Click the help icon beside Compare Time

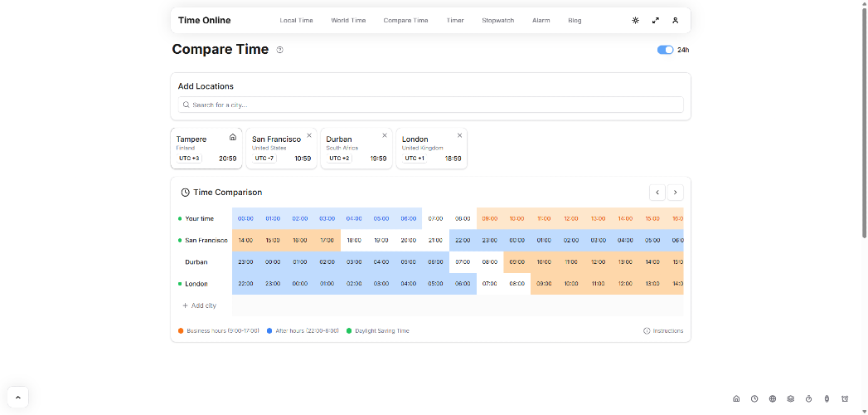(279, 50)
